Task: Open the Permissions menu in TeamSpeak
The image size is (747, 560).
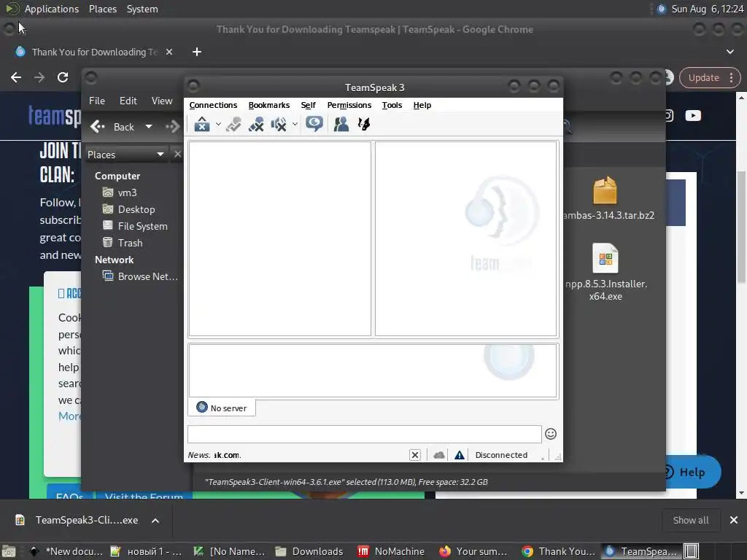Action: (x=349, y=105)
